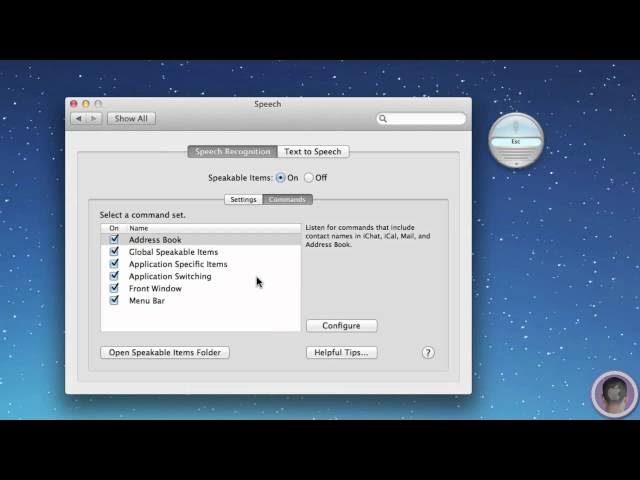
Task: Open help with the question mark button
Action: [428, 352]
